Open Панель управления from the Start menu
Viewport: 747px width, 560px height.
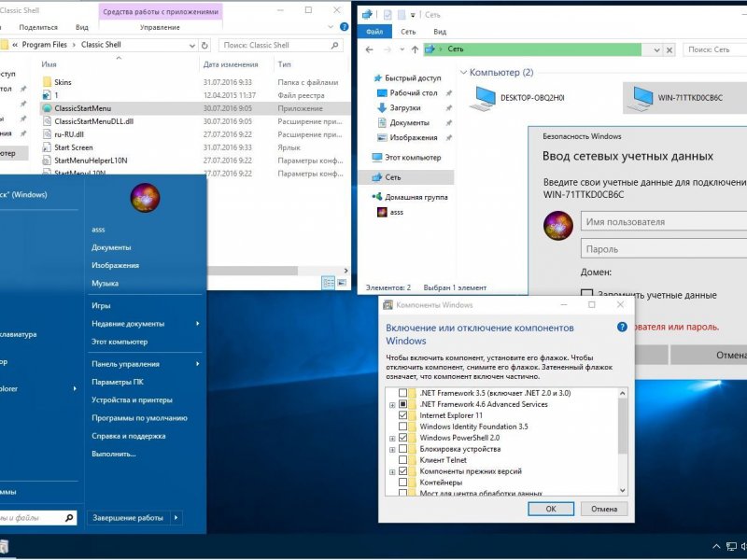145,364
